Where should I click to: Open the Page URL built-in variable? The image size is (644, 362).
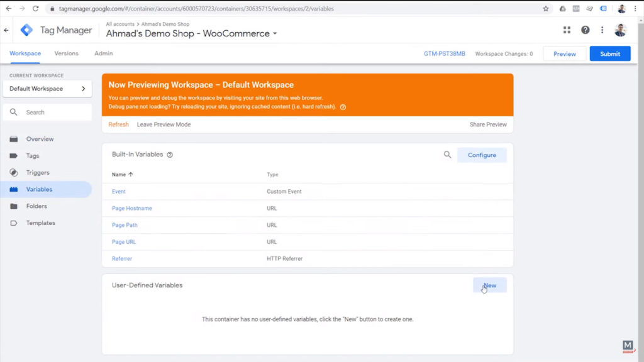click(x=123, y=241)
